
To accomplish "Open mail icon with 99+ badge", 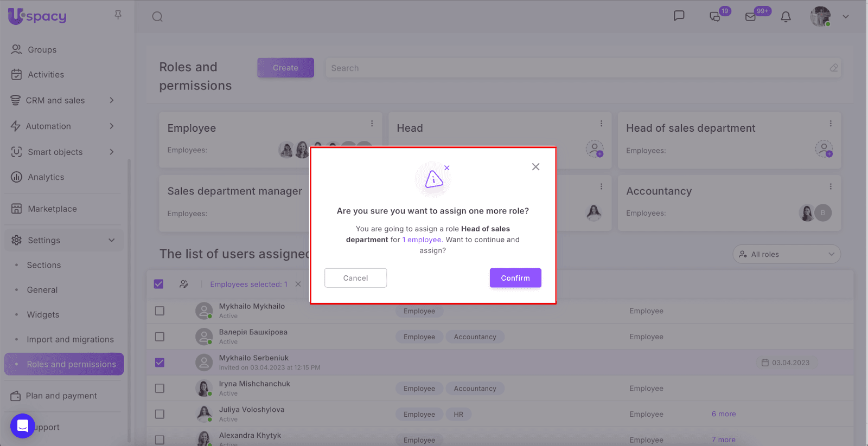I will [751, 17].
